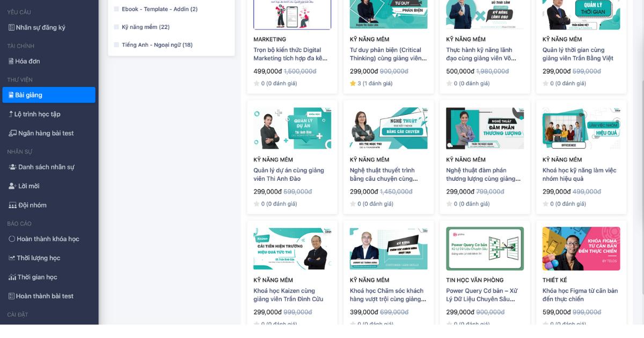Click the Thời gian học bar-chart icon
The image size is (644, 338).
[x=12, y=277]
